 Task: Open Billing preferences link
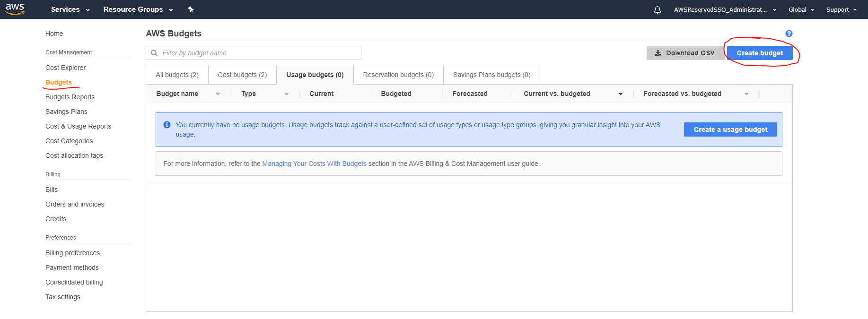click(x=72, y=253)
